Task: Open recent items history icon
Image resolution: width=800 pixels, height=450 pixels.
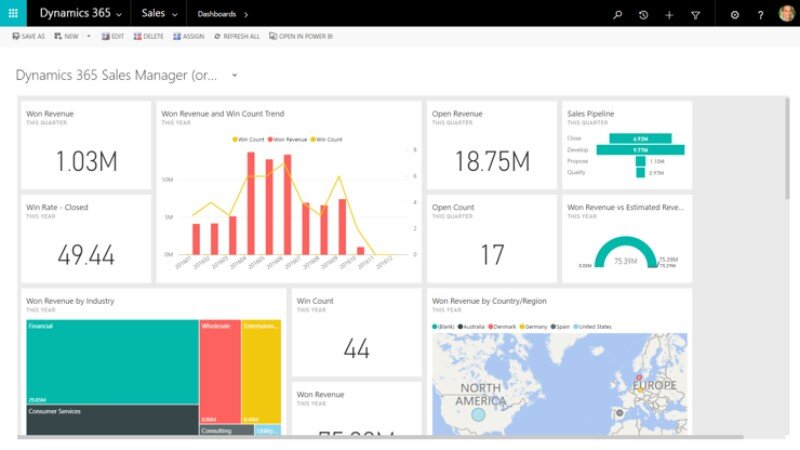Action: pyautogui.click(x=643, y=15)
